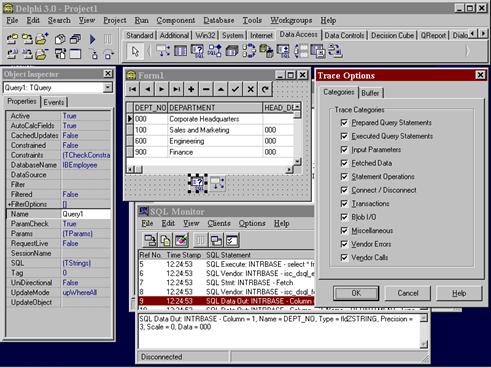Click the DEPARTMENT column header

(x=215, y=108)
